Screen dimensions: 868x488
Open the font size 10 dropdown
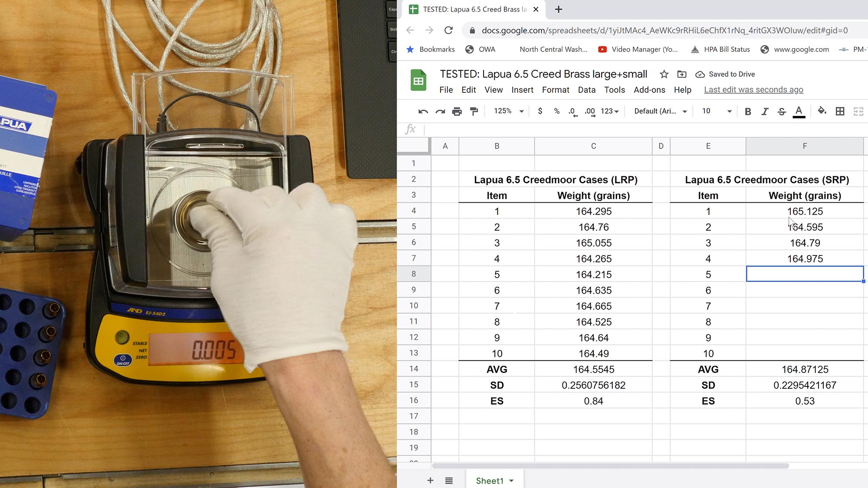coord(717,111)
